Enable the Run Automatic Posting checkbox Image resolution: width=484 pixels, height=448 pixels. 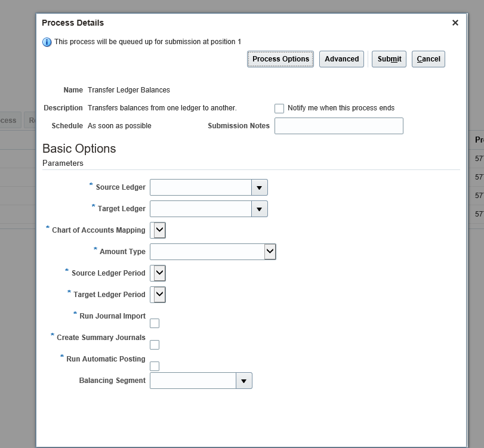tap(155, 366)
